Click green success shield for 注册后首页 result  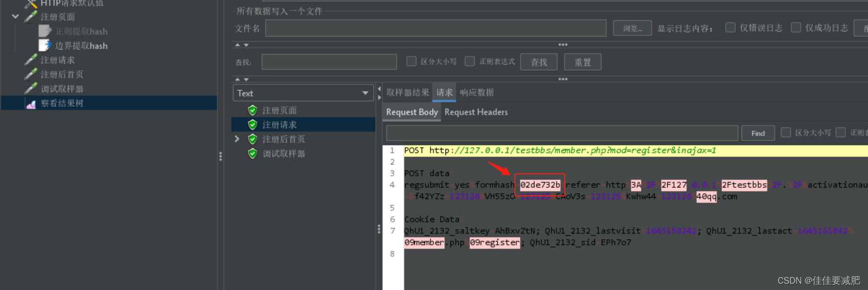[253, 139]
